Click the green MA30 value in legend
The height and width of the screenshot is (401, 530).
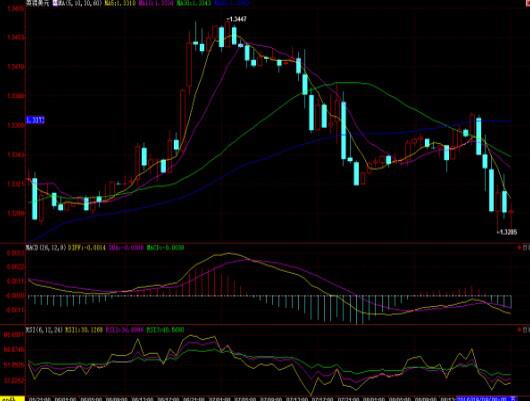[x=193, y=3]
